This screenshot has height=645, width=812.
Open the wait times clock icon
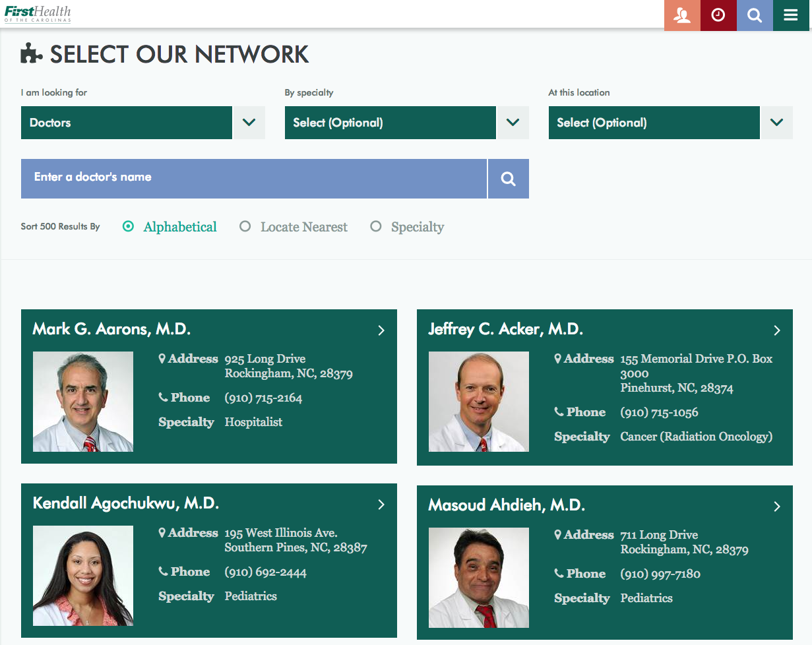[x=718, y=15]
